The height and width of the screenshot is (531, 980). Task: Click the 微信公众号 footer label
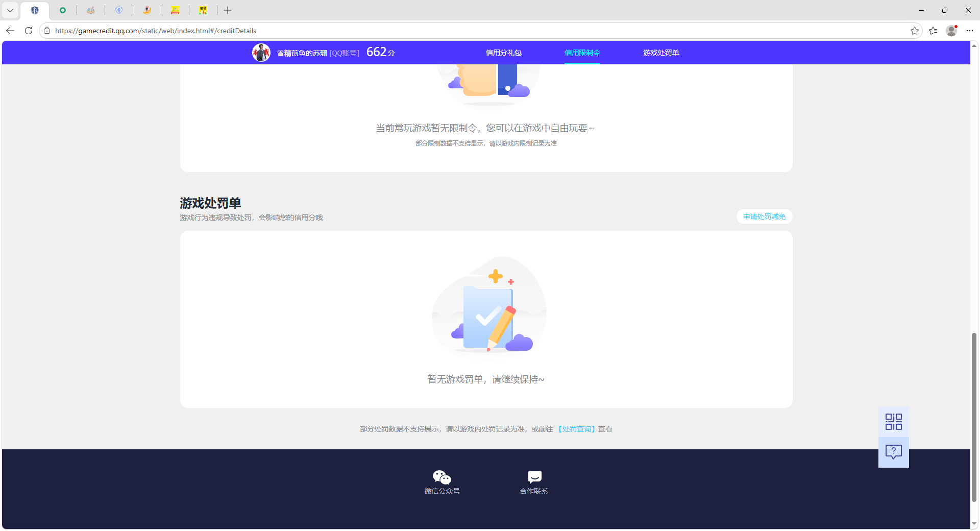click(442, 491)
